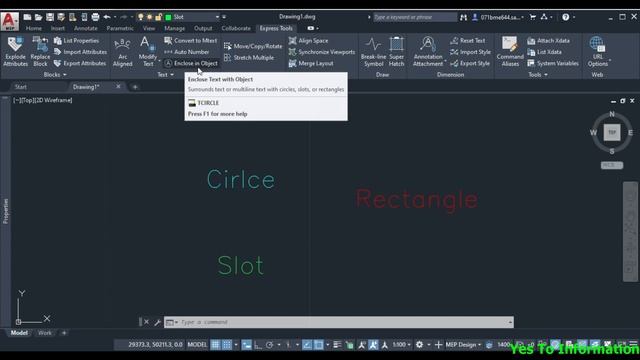Click List Properties tool
The height and width of the screenshot is (360, 640).
coord(76,40)
